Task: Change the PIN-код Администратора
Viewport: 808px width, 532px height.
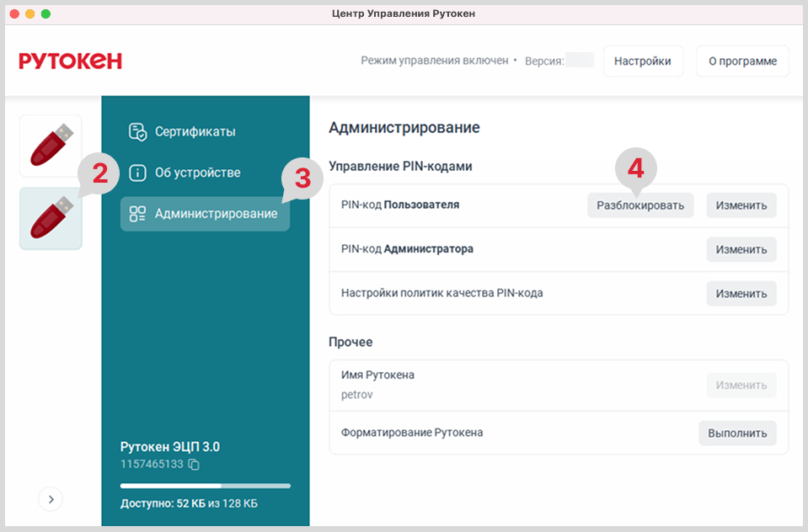Action: click(741, 249)
